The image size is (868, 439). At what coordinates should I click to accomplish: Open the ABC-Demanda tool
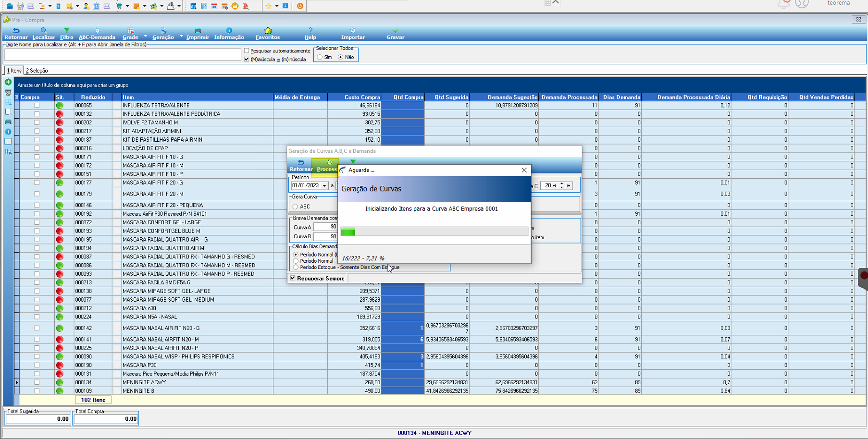[97, 34]
